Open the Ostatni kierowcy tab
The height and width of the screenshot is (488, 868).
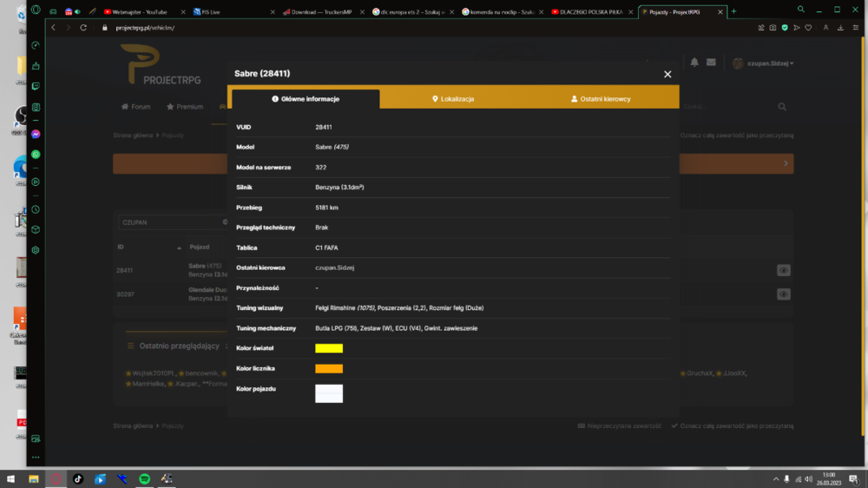(601, 99)
